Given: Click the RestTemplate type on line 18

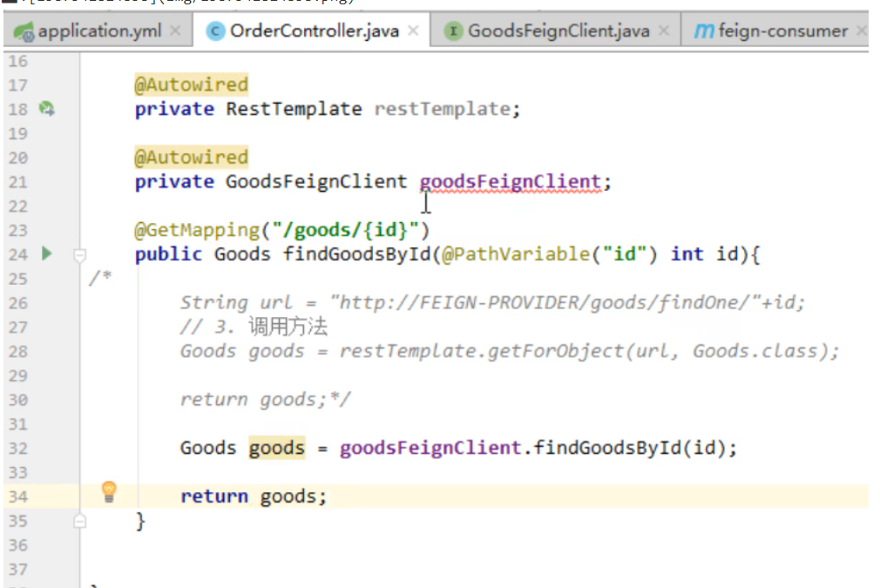Looking at the screenshot, I should (x=294, y=109).
